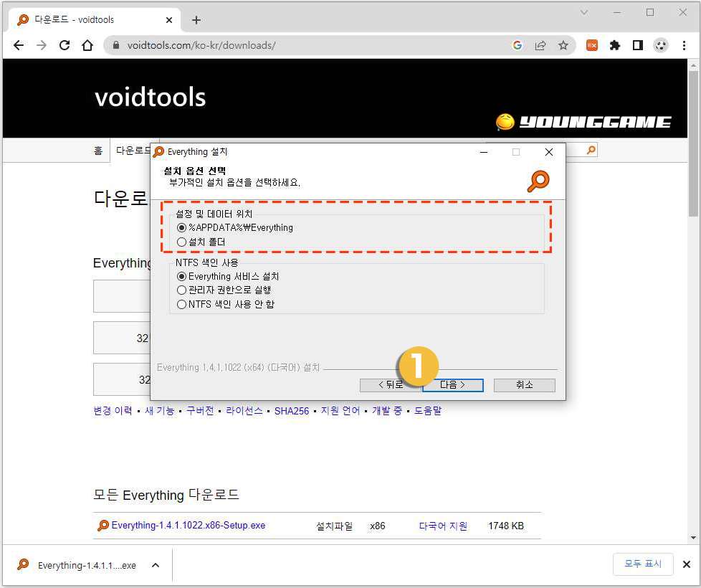Open Chrome three-dot menu
Image resolution: width=701 pixels, height=588 pixels.
(x=684, y=45)
